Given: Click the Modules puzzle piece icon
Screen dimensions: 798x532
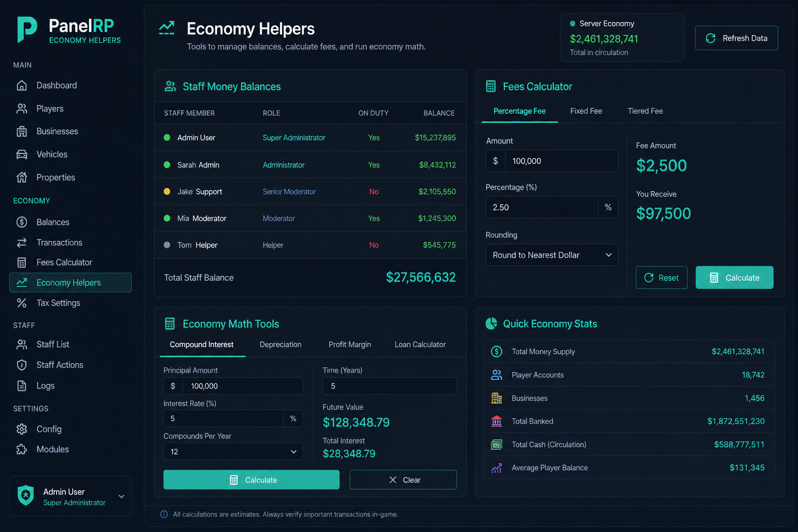Looking at the screenshot, I should (x=22, y=449).
